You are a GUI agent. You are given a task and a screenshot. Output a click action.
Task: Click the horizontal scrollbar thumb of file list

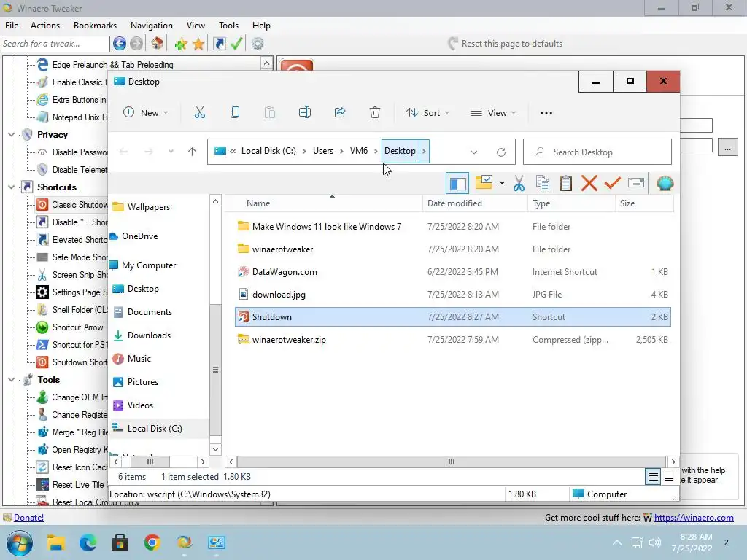point(451,462)
